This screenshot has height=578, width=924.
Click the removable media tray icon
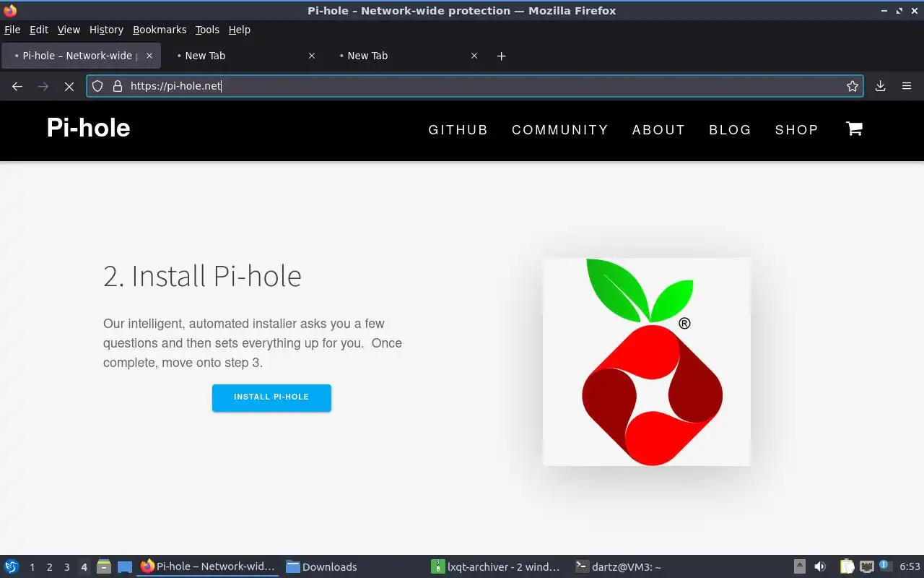tap(800, 566)
